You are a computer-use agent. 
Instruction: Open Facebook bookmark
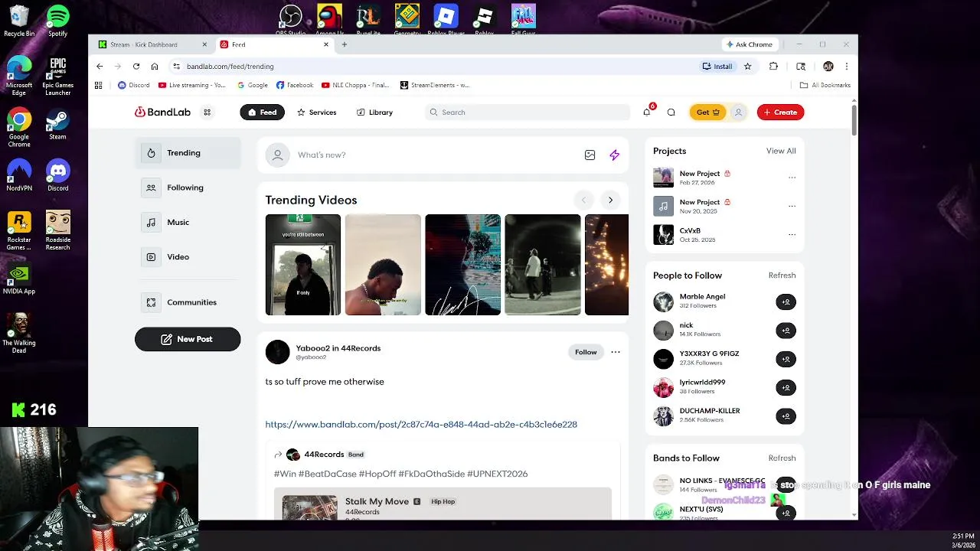pyautogui.click(x=295, y=85)
